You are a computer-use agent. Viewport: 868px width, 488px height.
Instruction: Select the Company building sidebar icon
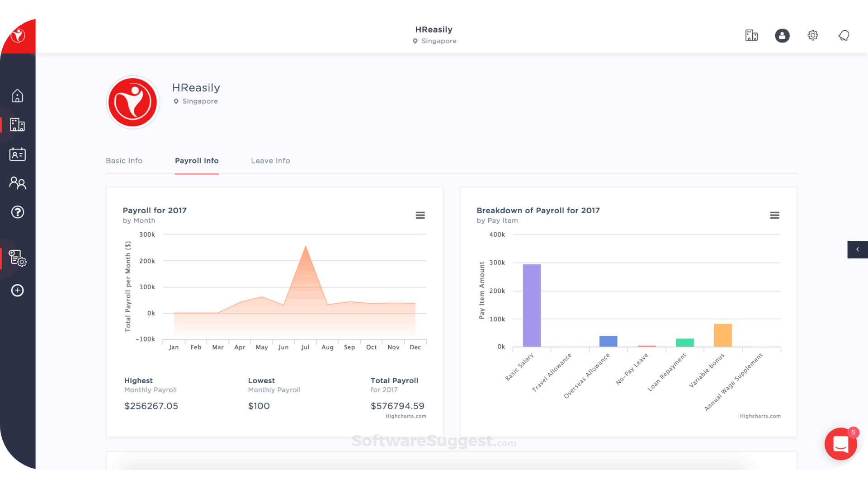tap(17, 125)
